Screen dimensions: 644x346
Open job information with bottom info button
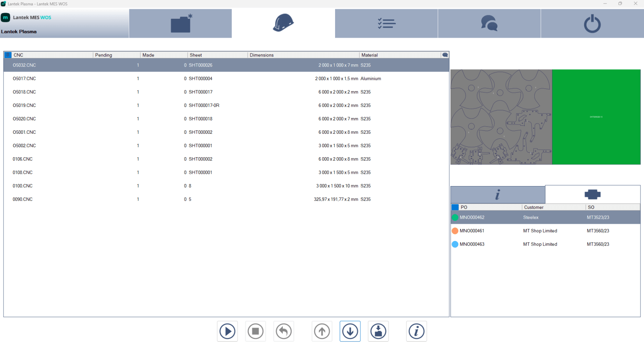(x=416, y=331)
